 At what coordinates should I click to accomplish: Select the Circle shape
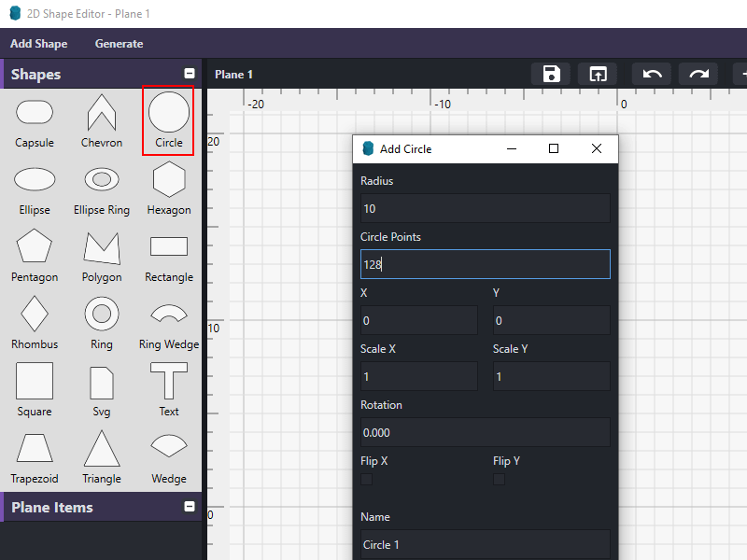(168, 121)
